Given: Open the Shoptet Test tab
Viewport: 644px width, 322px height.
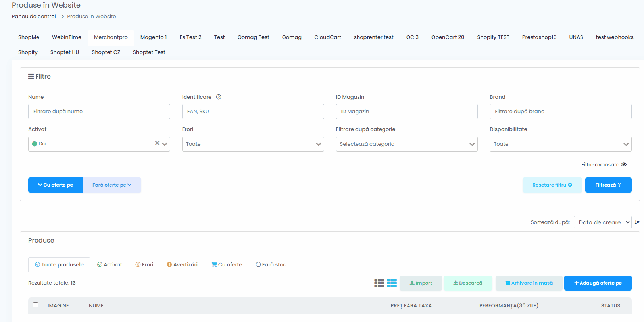Looking at the screenshot, I should (149, 52).
